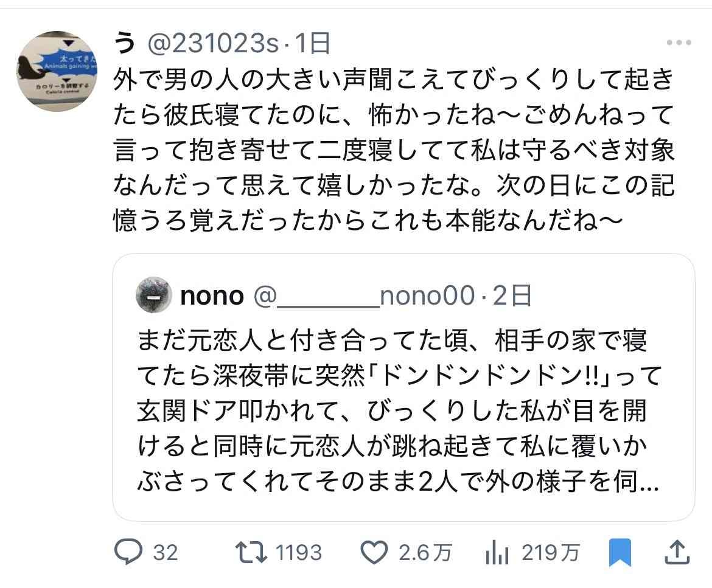Toggle the blue bookmark icon
The height and width of the screenshot is (588, 712).
(620, 552)
